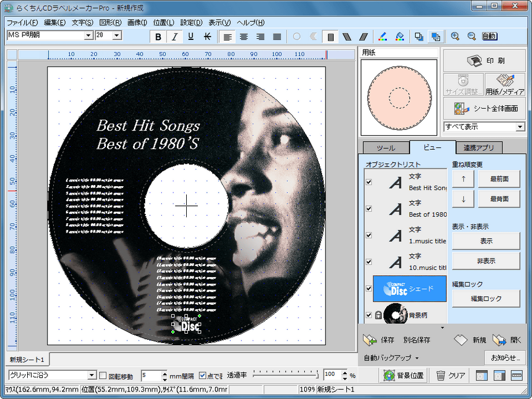The image size is (532, 399).
Task: Toggle visibility of 10.music title object
Action: (369, 262)
